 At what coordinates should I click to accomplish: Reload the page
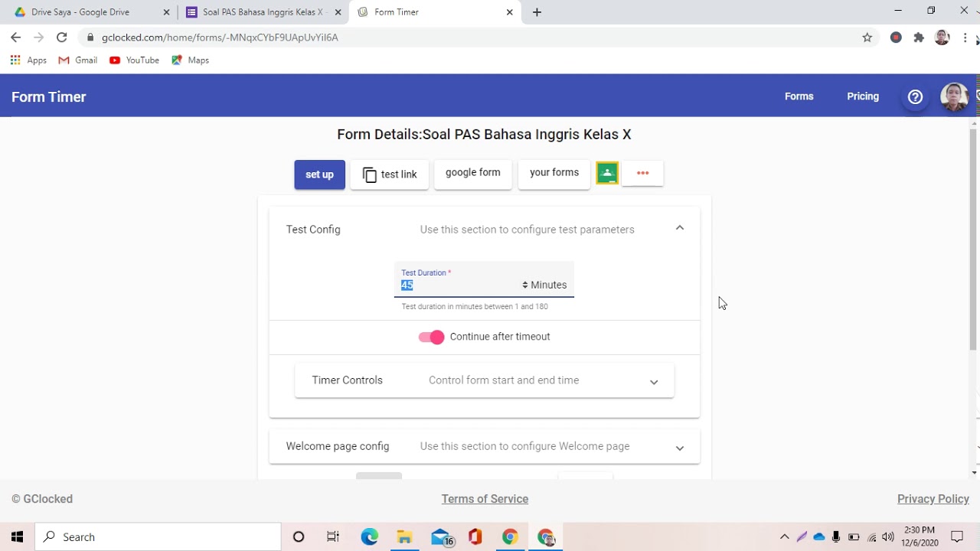(61, 37)
